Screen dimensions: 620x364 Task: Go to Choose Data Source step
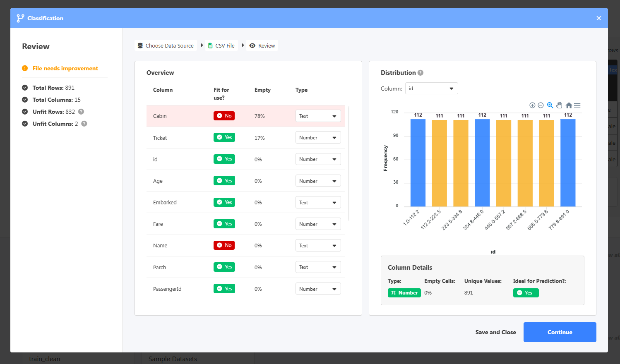coord(166,46)
